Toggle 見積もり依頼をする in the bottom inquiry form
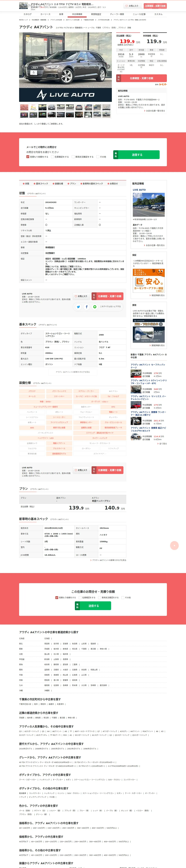186x868 pixels. [x=57, y=597]
